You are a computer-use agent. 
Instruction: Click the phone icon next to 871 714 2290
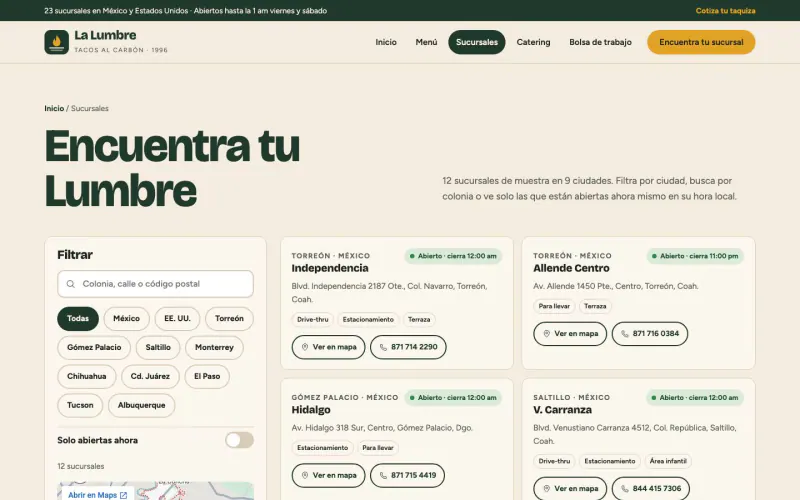[383, 347]
